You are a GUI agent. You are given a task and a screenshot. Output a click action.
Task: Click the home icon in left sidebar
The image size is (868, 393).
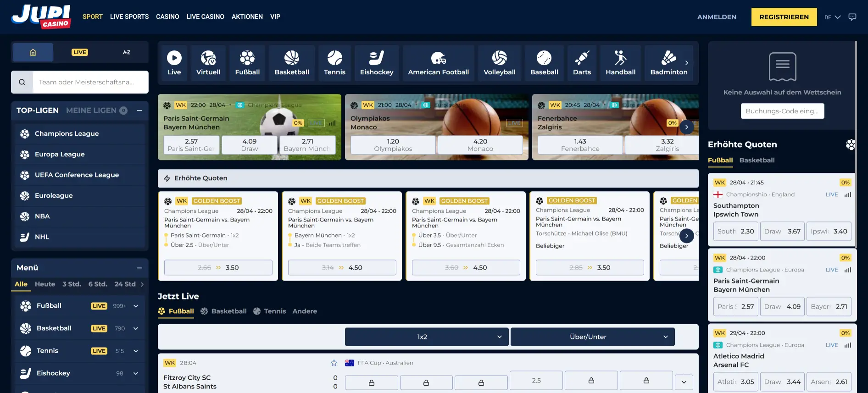coord(33,52)
